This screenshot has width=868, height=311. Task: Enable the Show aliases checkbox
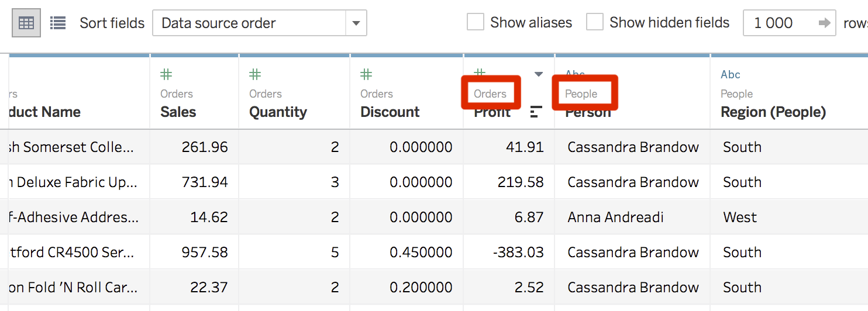[476, 23]
